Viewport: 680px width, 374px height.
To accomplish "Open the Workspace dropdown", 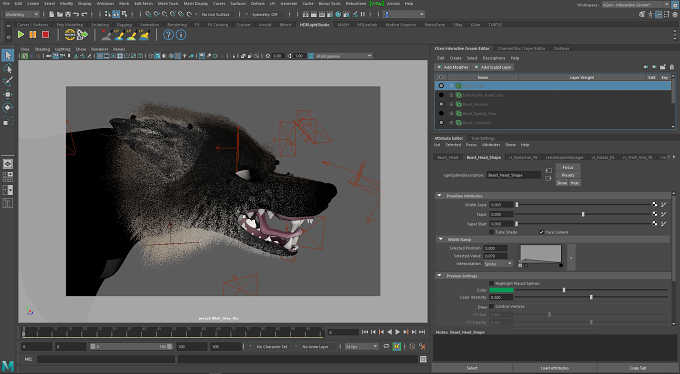I will [635, 5].
